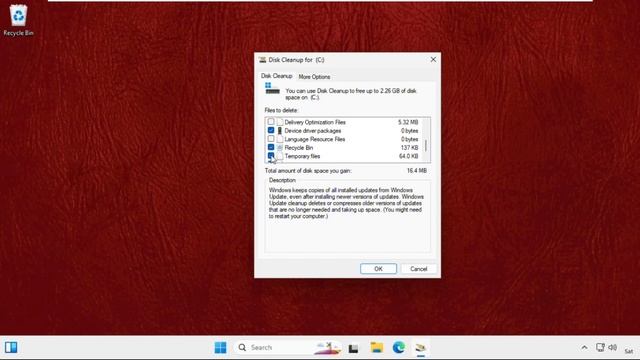Click the files list scrollbar thumb
The height and width of the screenshot is (360, 640).
point(426,145)
